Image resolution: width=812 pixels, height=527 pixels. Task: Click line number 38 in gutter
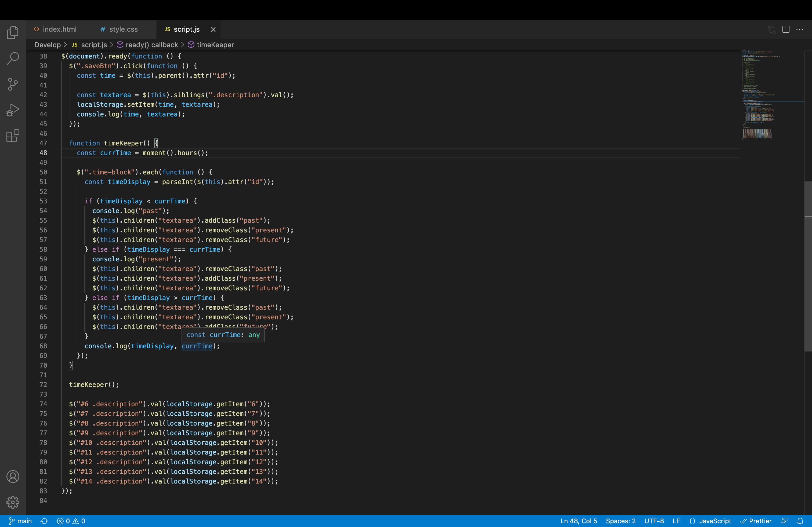tap(43, 56)
